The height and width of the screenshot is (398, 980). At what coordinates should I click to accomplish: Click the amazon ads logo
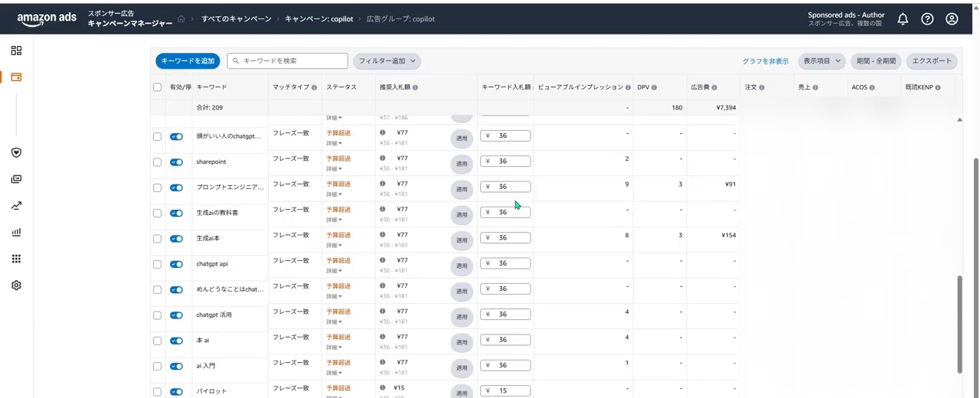pyautogui.click(x=47, y=19)
